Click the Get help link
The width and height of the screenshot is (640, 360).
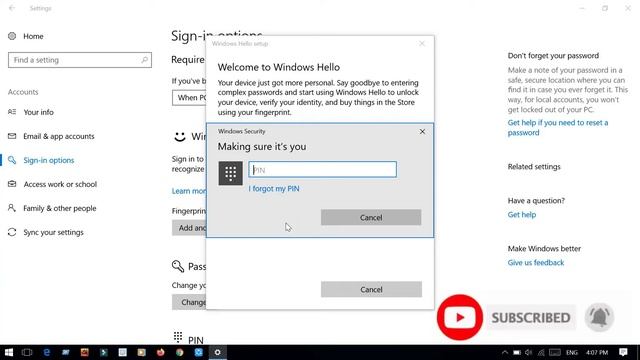[x=522, y=215]
